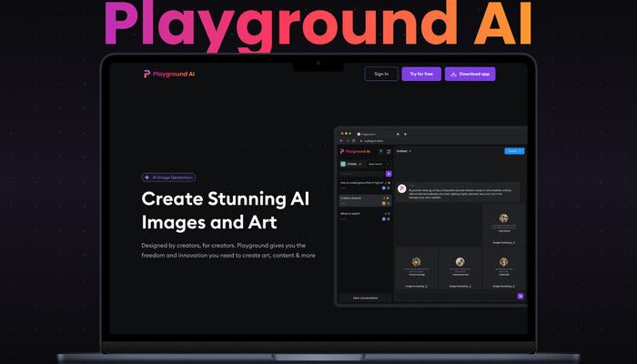Click the Try for free button
The width and height of the screenshot is (637, 364).
tap(420, 74)
